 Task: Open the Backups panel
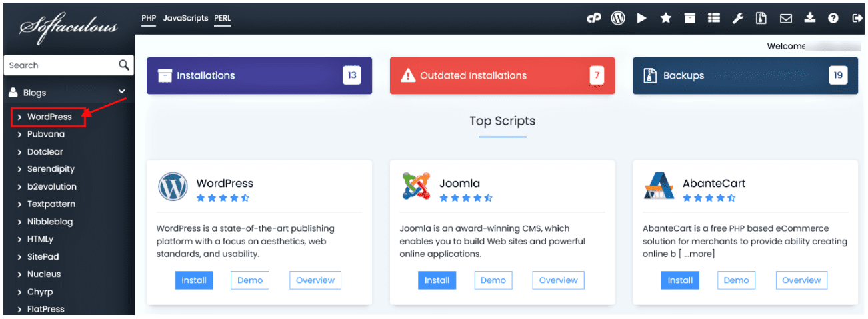click(x=745, y=75)
